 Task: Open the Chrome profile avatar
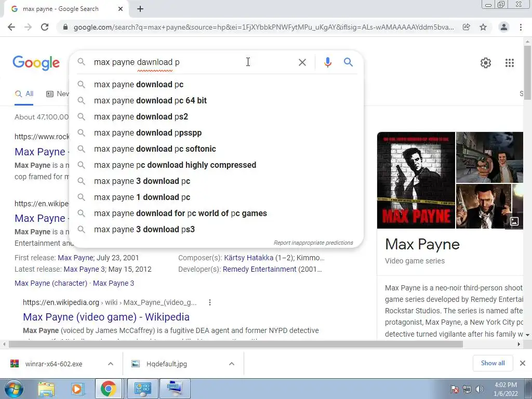[504, 27]
